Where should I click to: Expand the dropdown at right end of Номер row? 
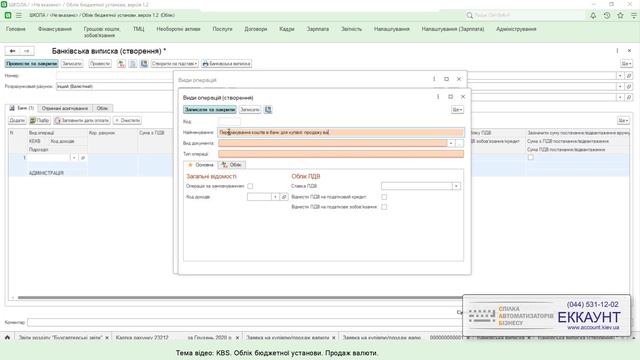point(620,76)
